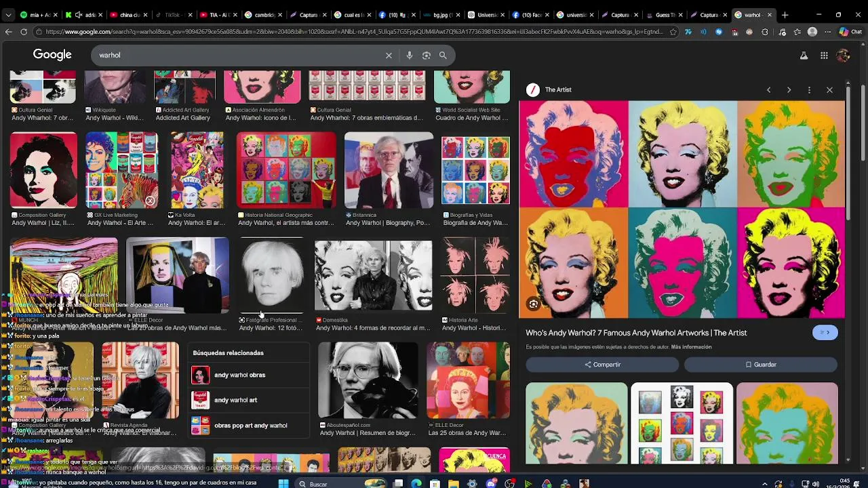This screenshot has height=488, width=868.
Task: Open the tab search chevron at top left
Action: point(8,14)
